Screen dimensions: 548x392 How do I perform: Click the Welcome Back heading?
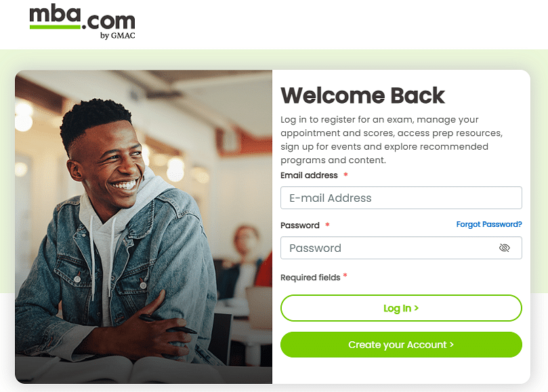click(363, 95)
